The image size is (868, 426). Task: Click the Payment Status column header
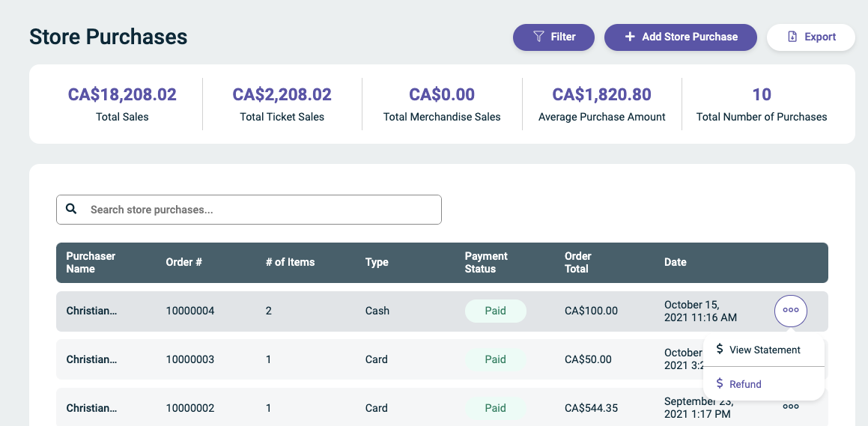point(486,262)
